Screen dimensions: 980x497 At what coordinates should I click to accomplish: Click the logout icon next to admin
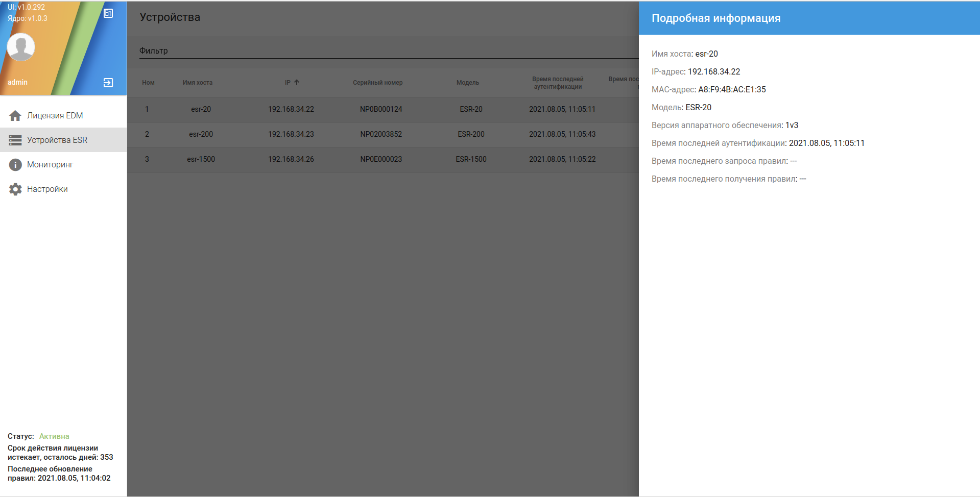click(108, 83)
